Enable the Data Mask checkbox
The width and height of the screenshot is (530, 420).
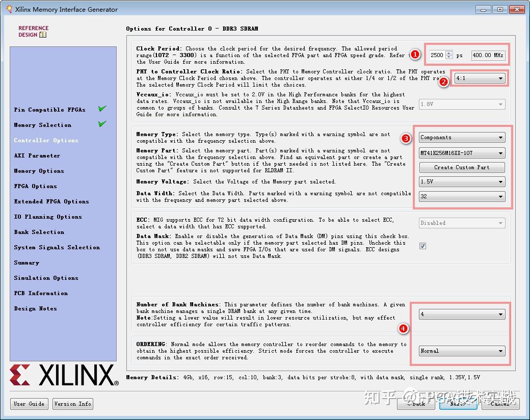click(x=422, y=246)
